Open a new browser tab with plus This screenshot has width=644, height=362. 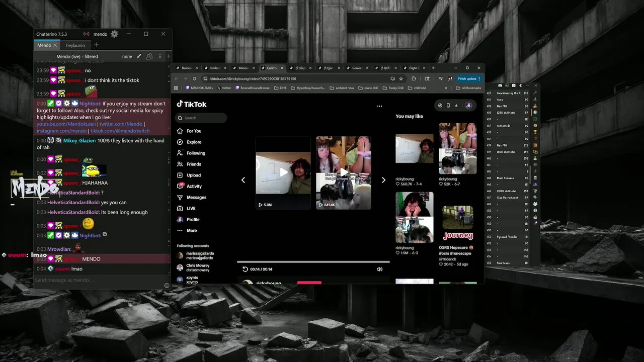pos(433,68)
